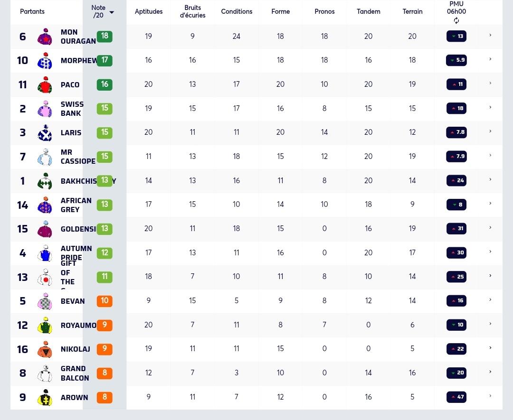Expand Swiss Bank row details chevron
Screen dimensions: 513x420
(x=490, y=107)
